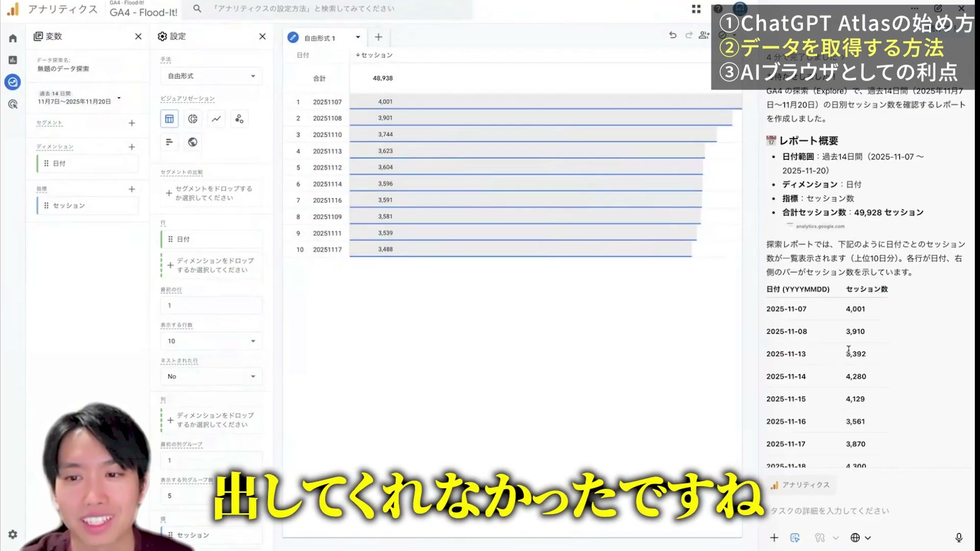980x551 pixels.
Task: Click total value 48,938
Action: pyautogui.click(x=383, y=78)
